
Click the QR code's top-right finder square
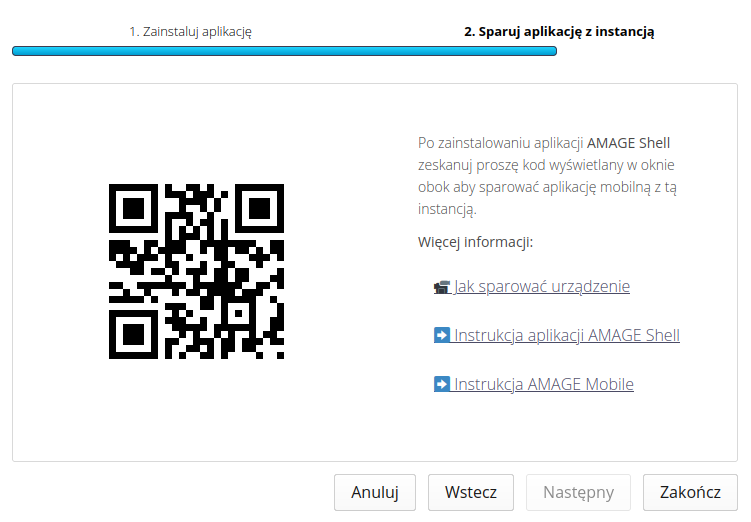260,208
